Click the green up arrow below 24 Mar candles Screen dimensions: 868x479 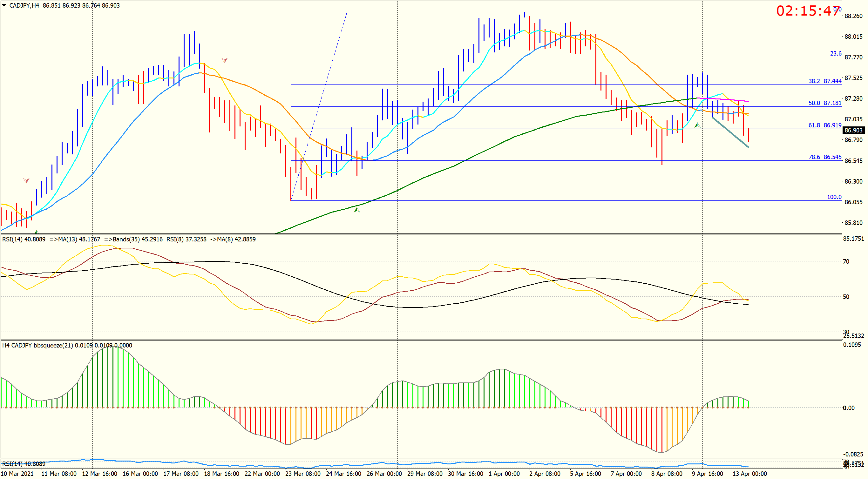357,210
